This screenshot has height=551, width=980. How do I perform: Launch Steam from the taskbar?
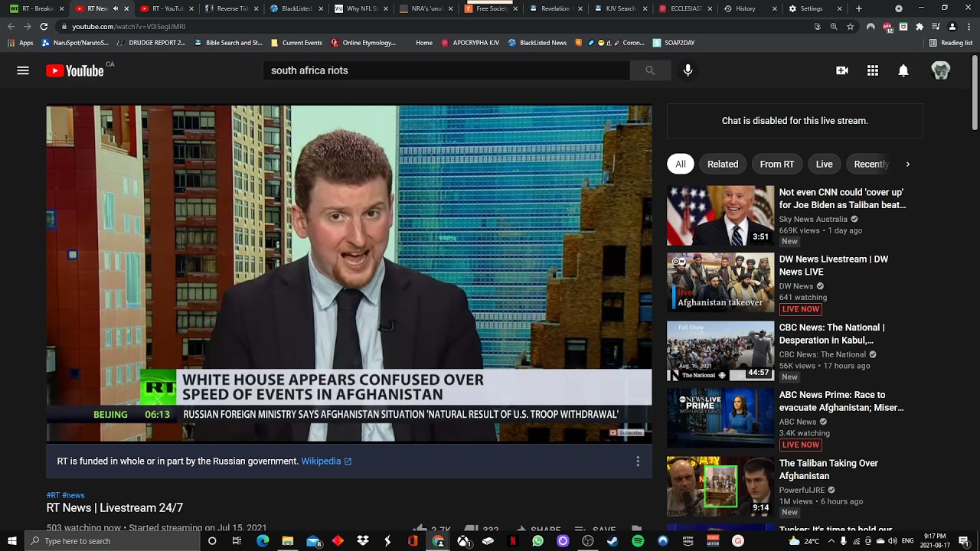point(612,541)
